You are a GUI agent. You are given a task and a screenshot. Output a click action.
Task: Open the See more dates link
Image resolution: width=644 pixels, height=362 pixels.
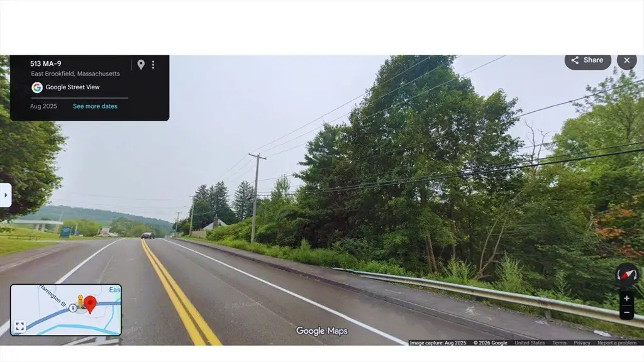point(95,106)
